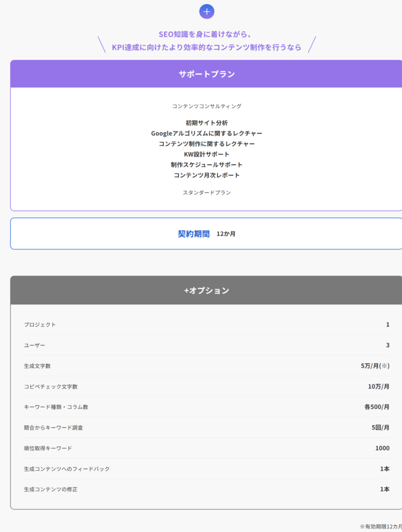Click the blue plus circle icon

click(206, 11)
